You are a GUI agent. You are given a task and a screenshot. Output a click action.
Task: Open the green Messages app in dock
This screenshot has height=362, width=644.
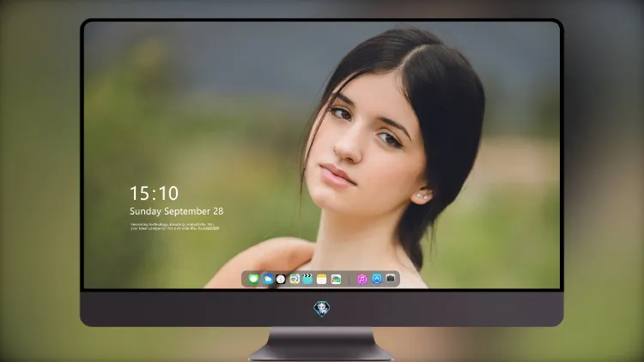pos(253,279)
